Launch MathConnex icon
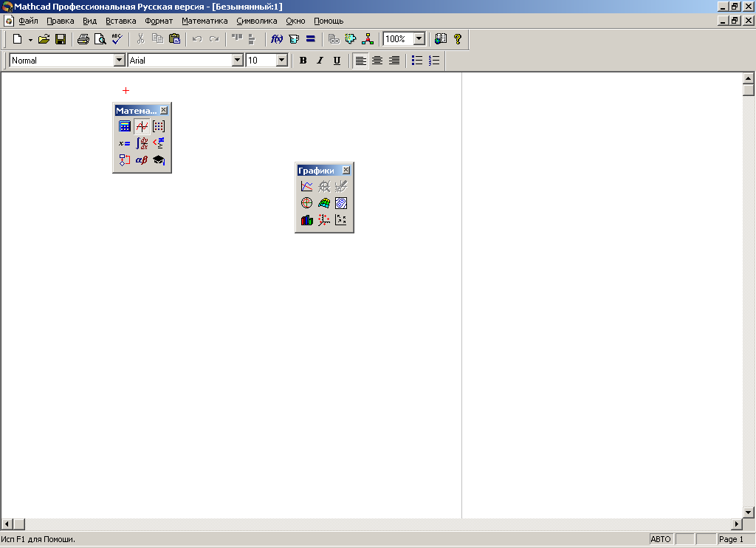756x548 pixels. pyautogui.click(x=368, y=39)
